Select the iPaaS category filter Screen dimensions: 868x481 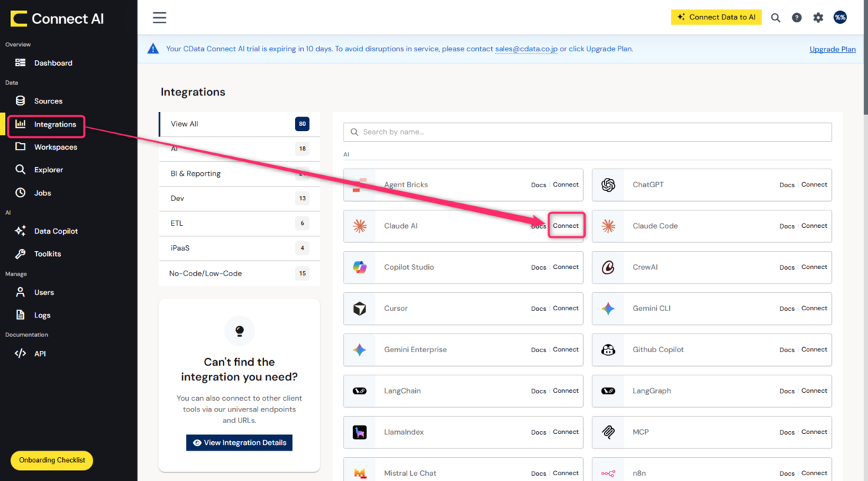(239, 248)
